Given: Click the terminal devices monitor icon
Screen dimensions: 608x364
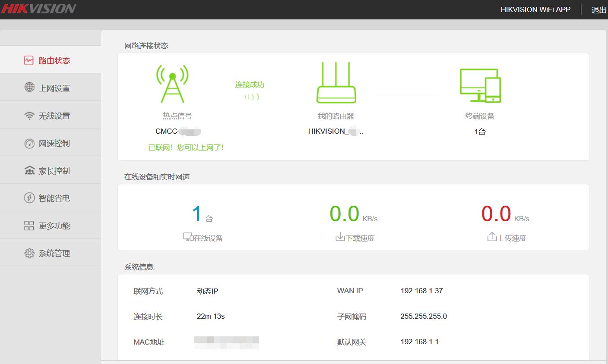Looking at the screenshot, I should coord(480,85).
